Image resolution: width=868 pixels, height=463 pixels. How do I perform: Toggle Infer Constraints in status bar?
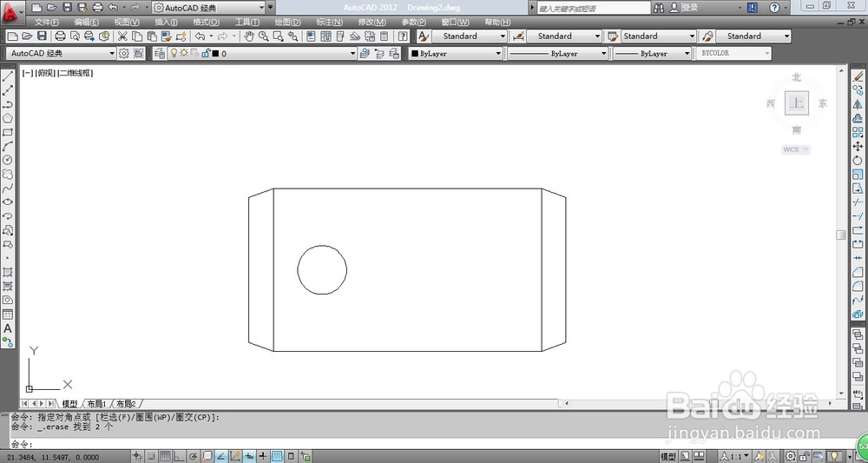137,456
